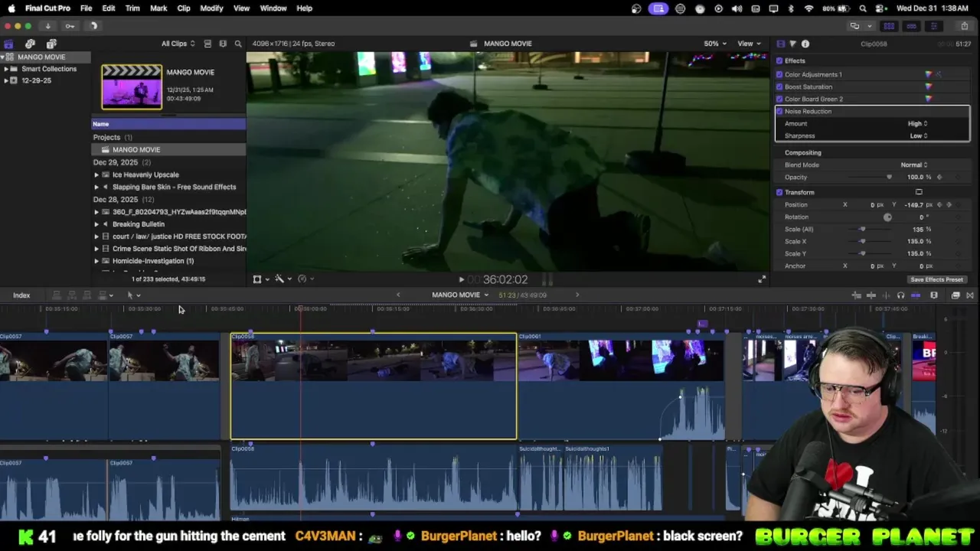Image resolution: width=980 pixels, height=551 pixels.
Task: Open the Color Adjustments 1 color controls
Action: 929,74
